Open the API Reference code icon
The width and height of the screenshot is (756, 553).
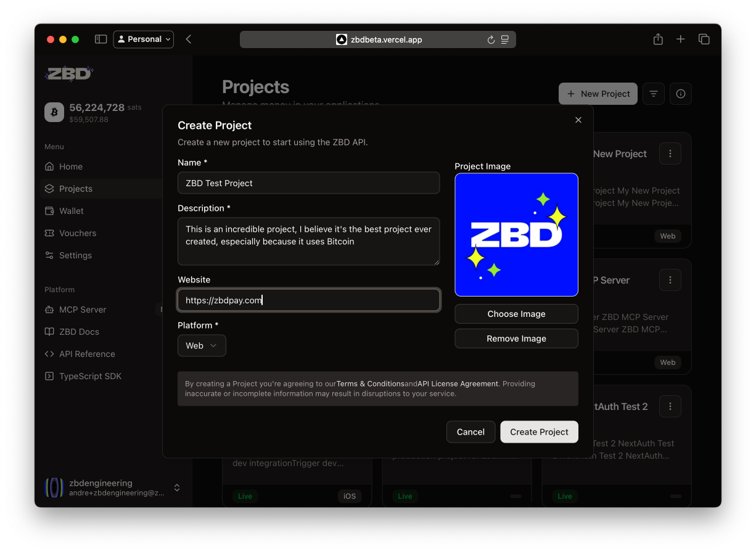click(x=50, y=354)
